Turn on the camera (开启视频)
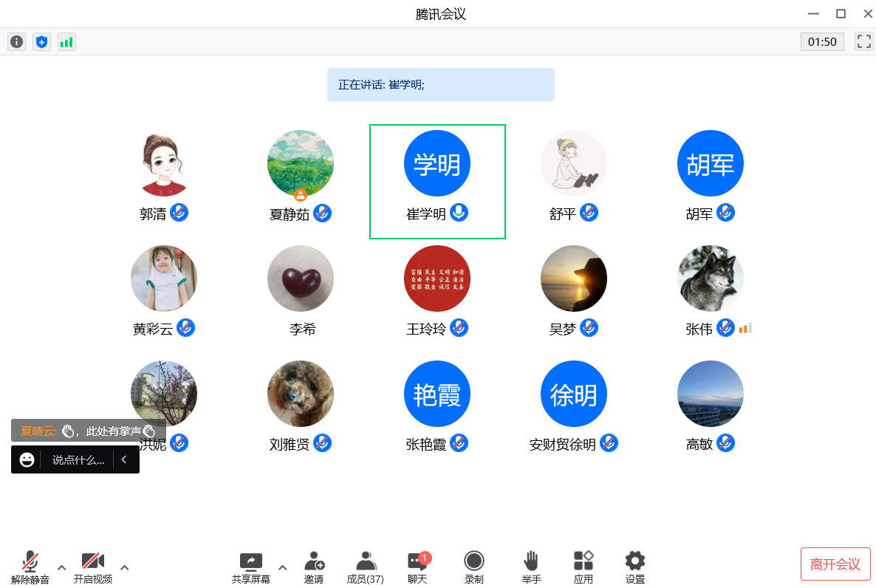This screenshot has height=588, width=876. (x=93, y=567)
